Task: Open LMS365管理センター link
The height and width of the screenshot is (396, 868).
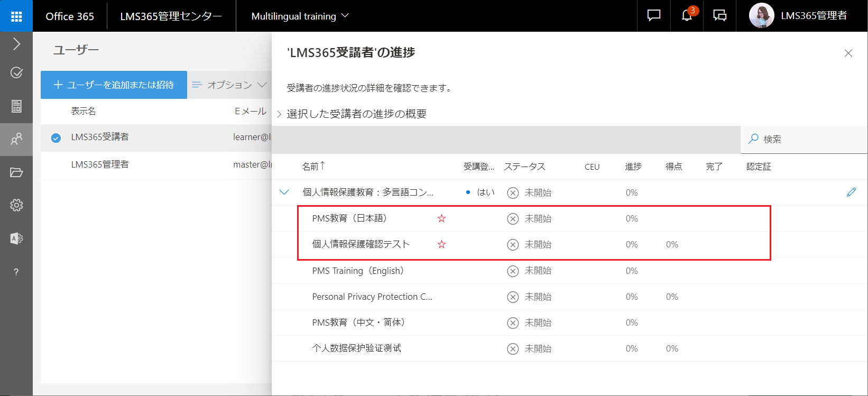Action: pyautogui.click(x=171, y=16)
